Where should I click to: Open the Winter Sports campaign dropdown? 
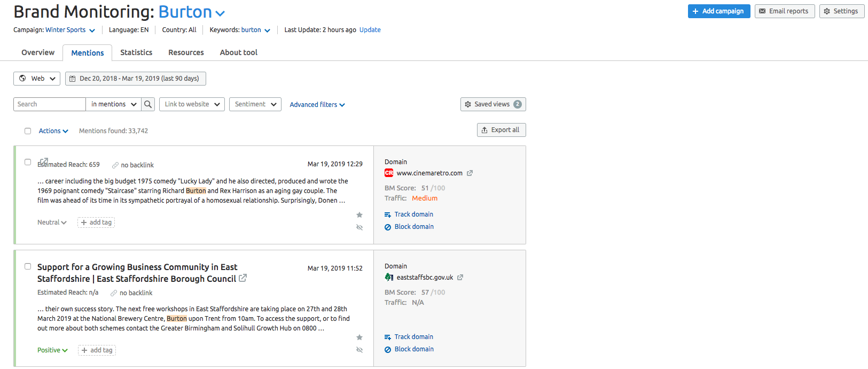click(70, 30)
